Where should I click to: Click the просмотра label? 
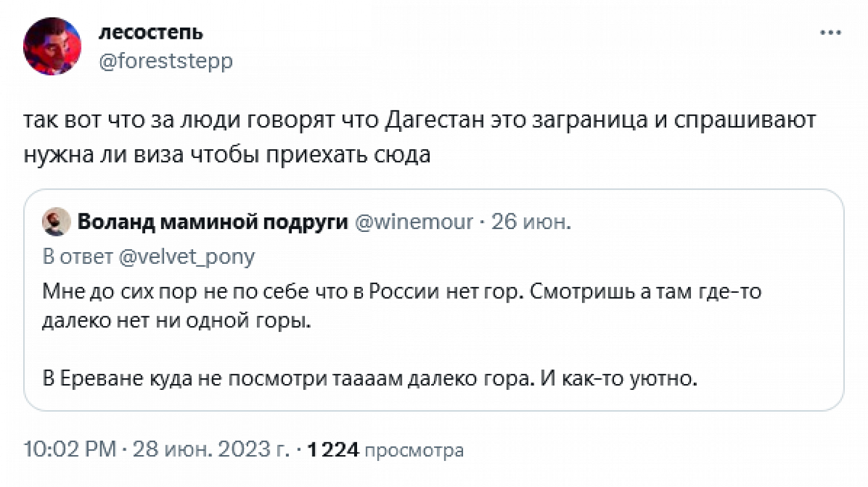(414, 450)
